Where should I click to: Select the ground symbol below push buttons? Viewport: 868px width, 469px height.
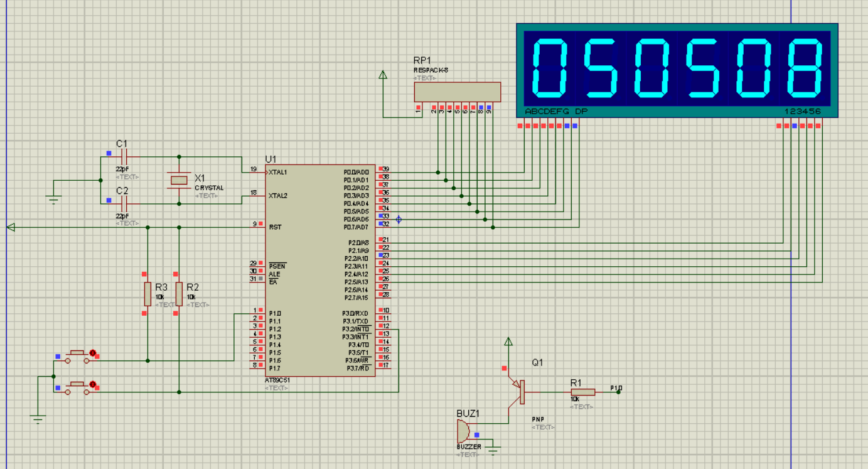click(38, 420)
